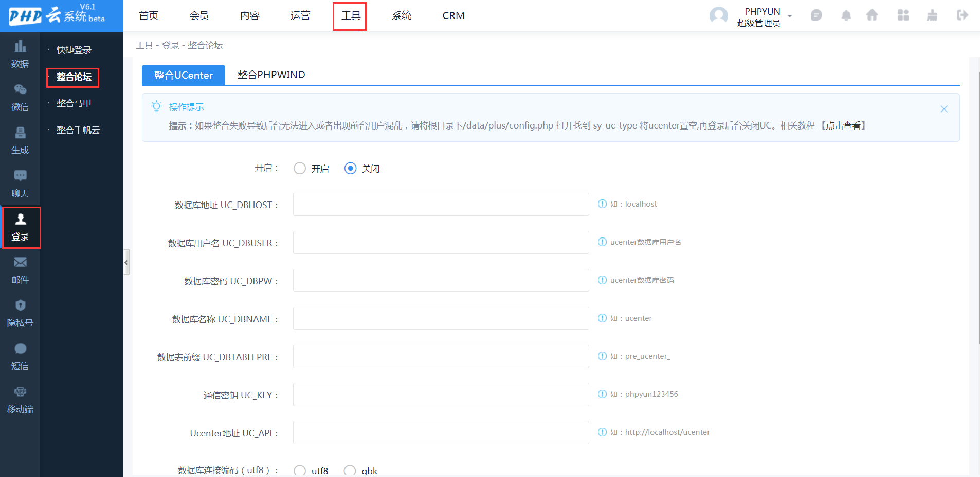The image size is (980, 477).
Task: Open the grid apps icon in header
Action: pos(903,15)
